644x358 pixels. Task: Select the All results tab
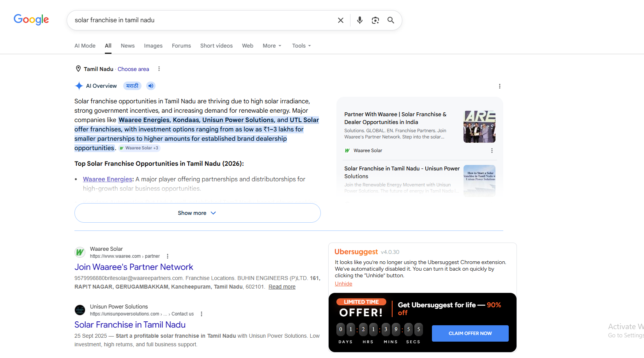coord(108,46)
